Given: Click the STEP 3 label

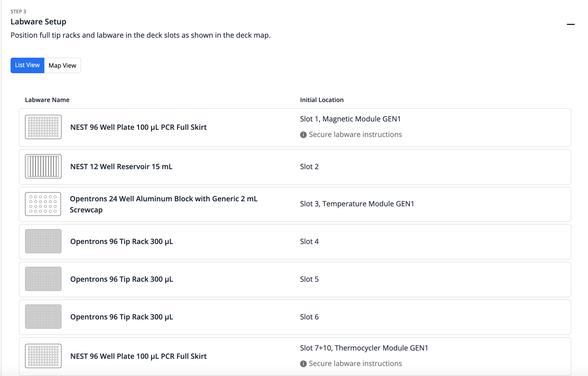Looking at the screenshot, I should [18, 12].
